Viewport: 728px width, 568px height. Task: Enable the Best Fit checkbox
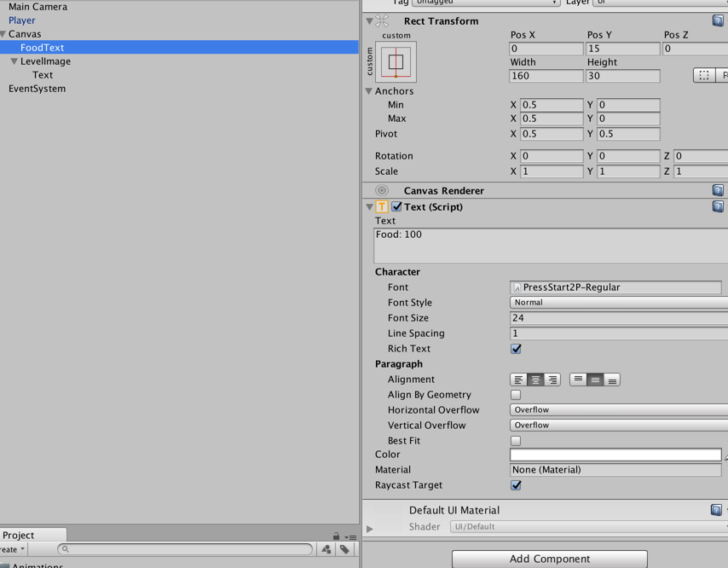point(516,441)
